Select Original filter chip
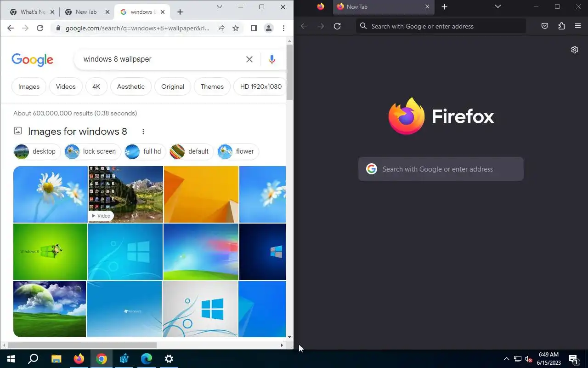The width and height of the screenshot is (588, 368). [x=173, y=86]
